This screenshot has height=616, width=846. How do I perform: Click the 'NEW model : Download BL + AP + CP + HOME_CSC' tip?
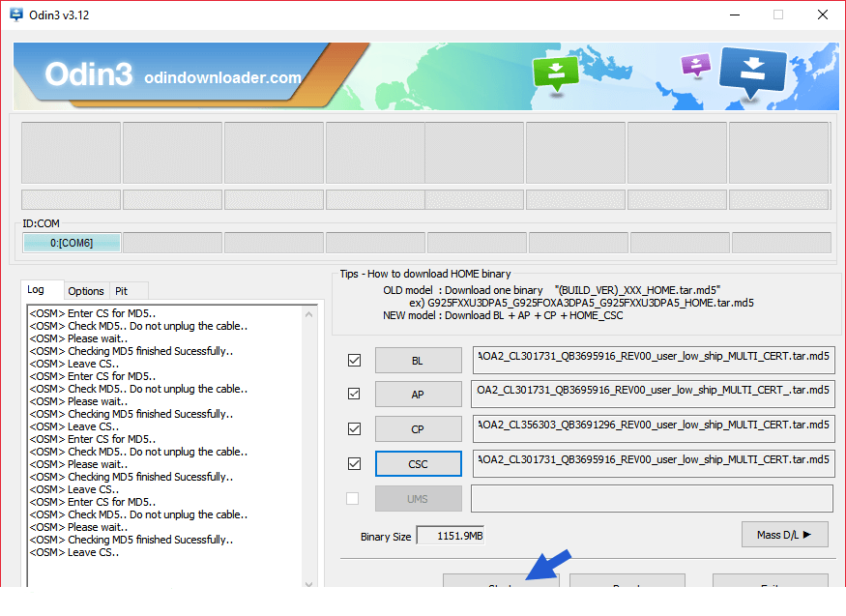point(503,315)
